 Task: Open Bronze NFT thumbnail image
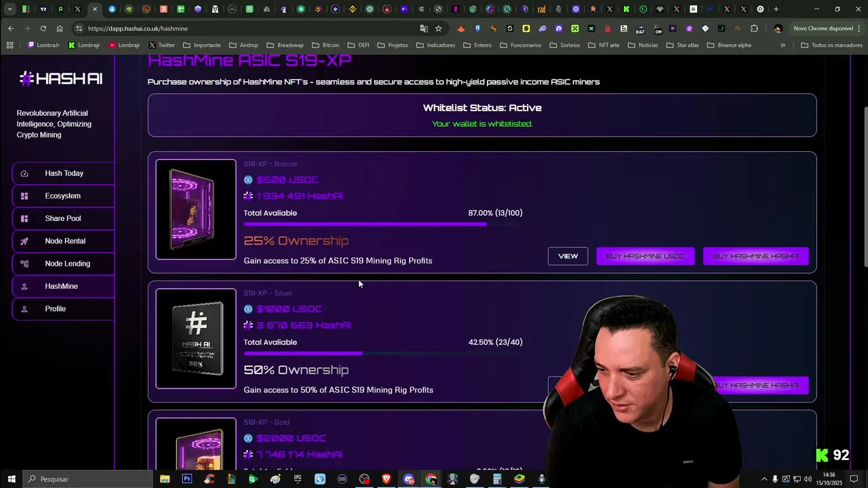pyautogui.click(x=196, y=209)
